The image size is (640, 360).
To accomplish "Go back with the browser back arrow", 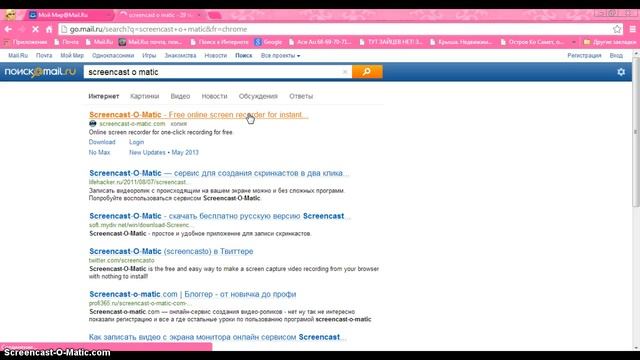I will 8,29.
